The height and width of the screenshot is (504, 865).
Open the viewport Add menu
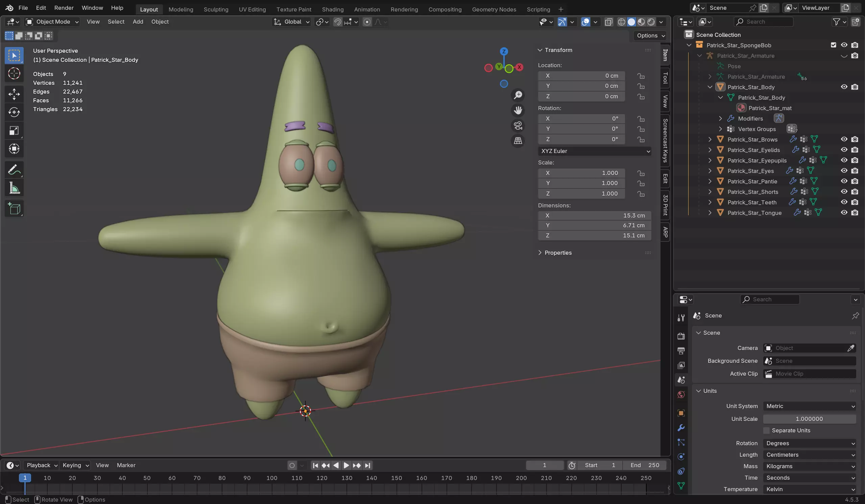click(138, 22)
